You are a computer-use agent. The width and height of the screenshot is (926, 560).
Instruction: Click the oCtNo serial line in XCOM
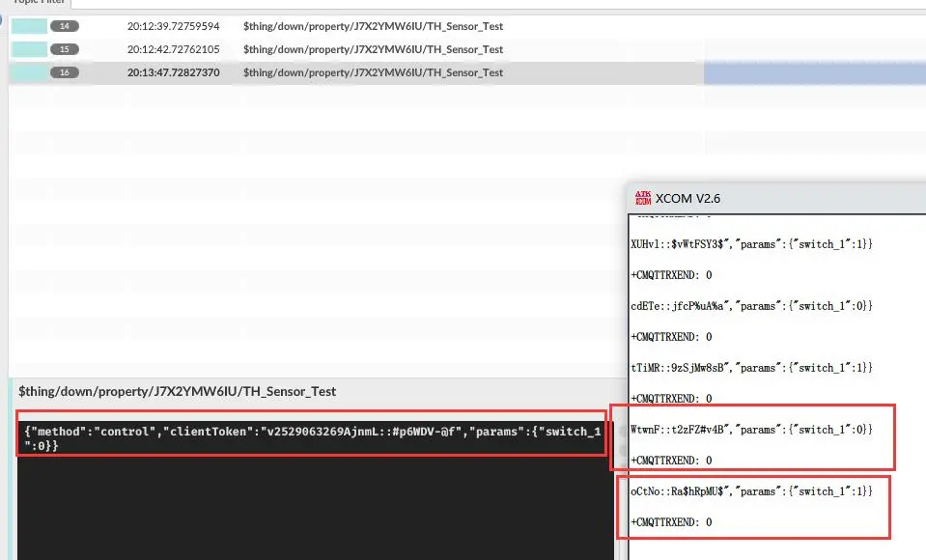(x=751, y=491)
